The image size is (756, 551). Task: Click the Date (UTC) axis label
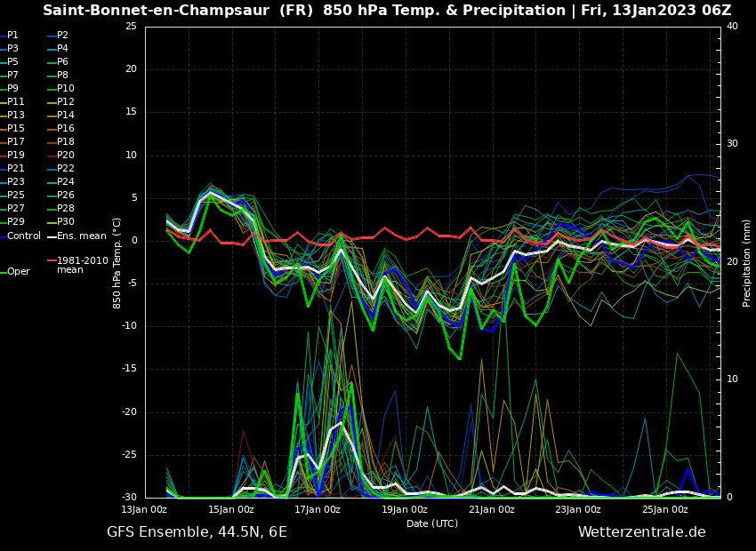click(432, 523)
